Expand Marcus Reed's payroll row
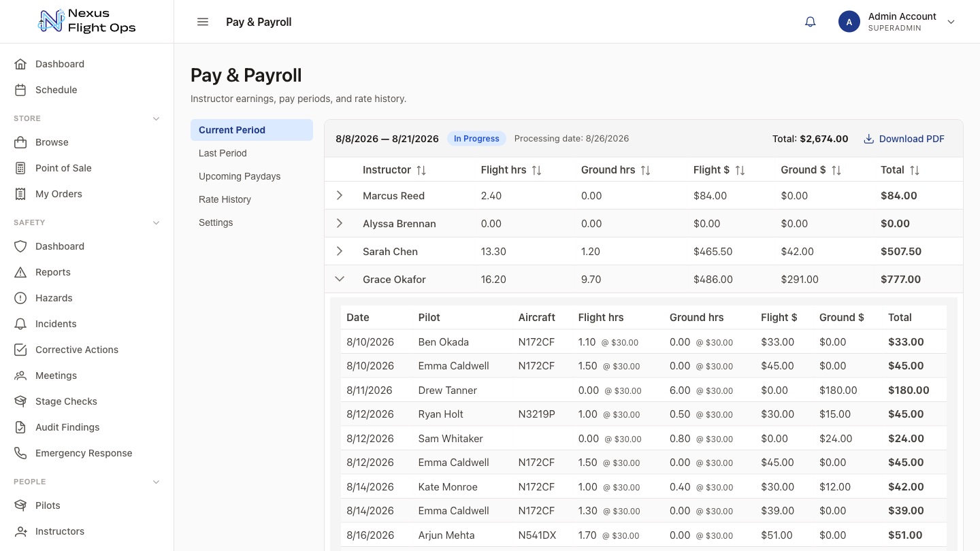This screenshot has height=551, width=980. [340, 195]
